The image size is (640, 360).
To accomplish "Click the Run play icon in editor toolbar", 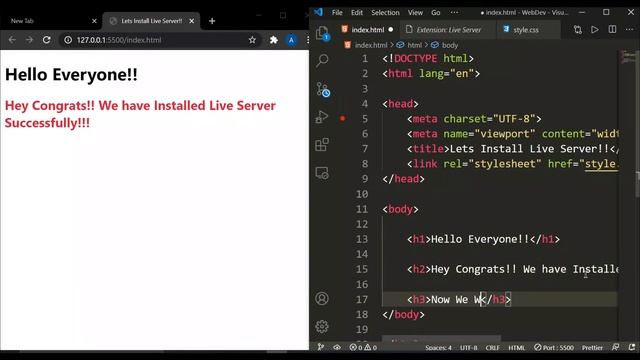I will pos(595,29).
